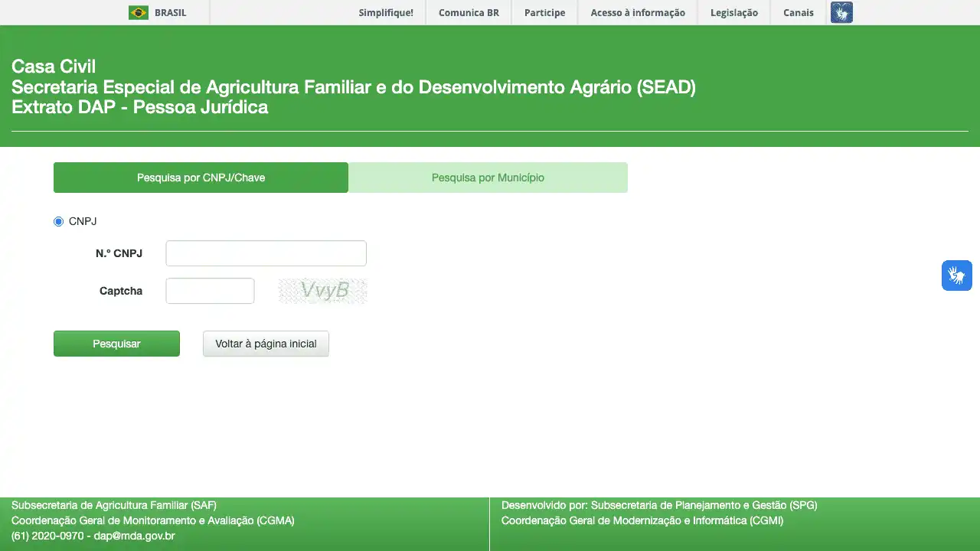Switch to Pesquisa por Município tab
Viewport: 980px width, 551px height.
(488, 178)
